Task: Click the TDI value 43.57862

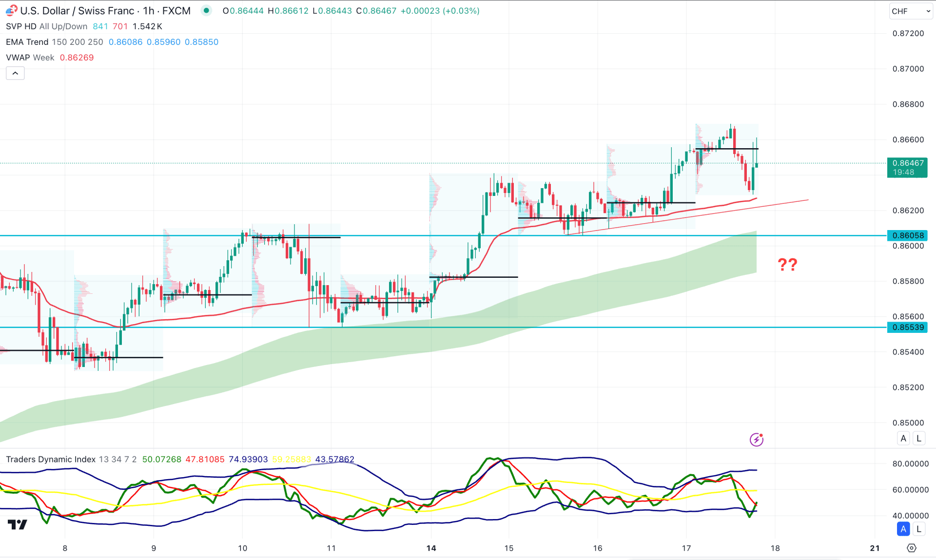Action: pyautogui.click(x=334, y=459)
